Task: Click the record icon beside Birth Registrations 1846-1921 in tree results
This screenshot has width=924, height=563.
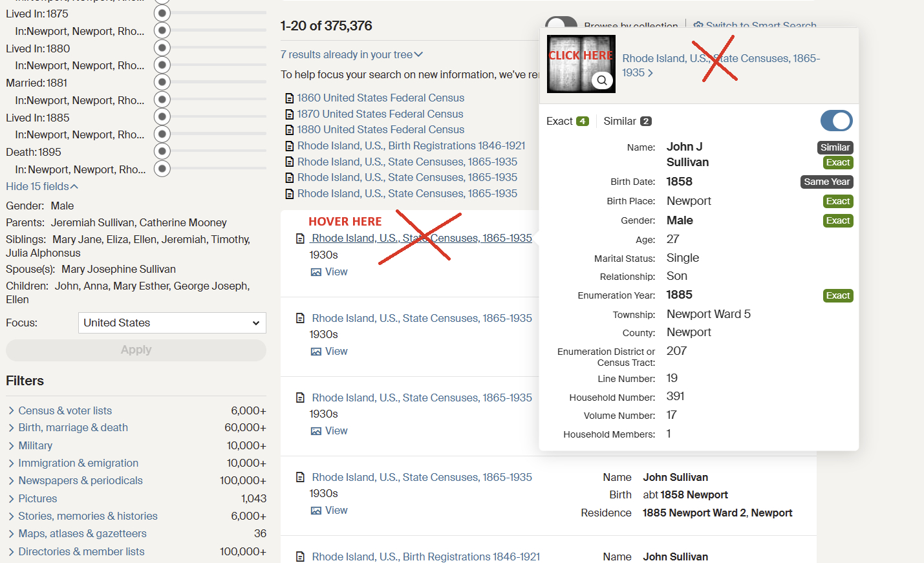Action: 290,146
